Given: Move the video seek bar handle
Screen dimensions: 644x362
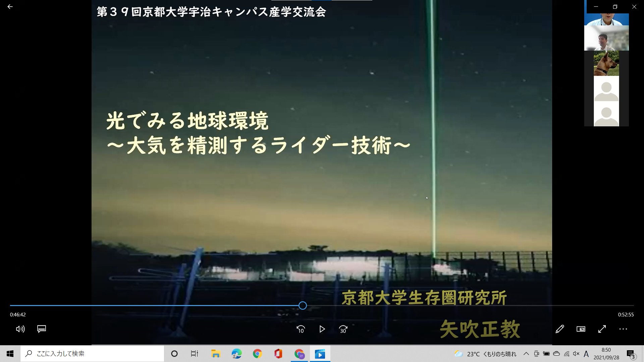Looking at the screenshot, I should coord(303,306).
